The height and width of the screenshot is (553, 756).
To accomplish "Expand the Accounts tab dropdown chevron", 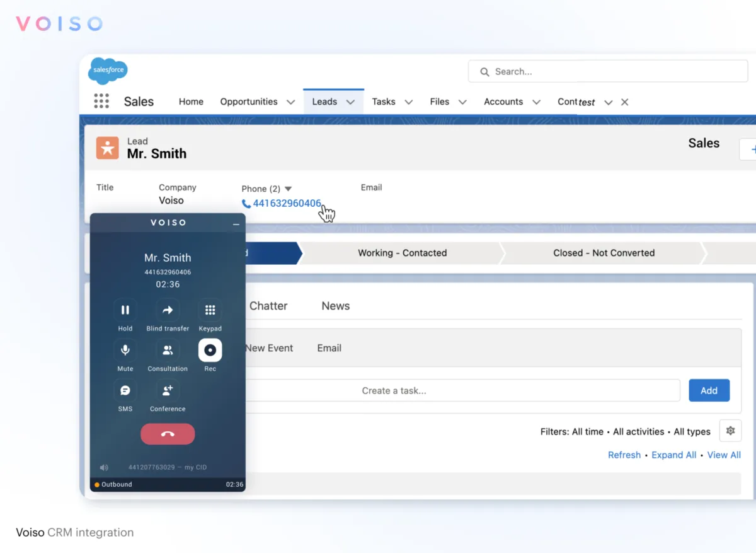I will point(536,102).
